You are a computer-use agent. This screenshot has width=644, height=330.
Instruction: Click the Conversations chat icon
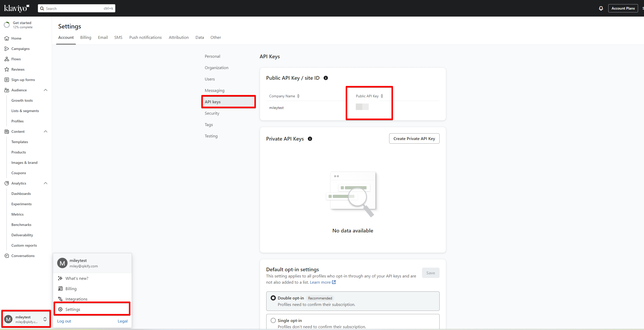[x=7, y=256]
